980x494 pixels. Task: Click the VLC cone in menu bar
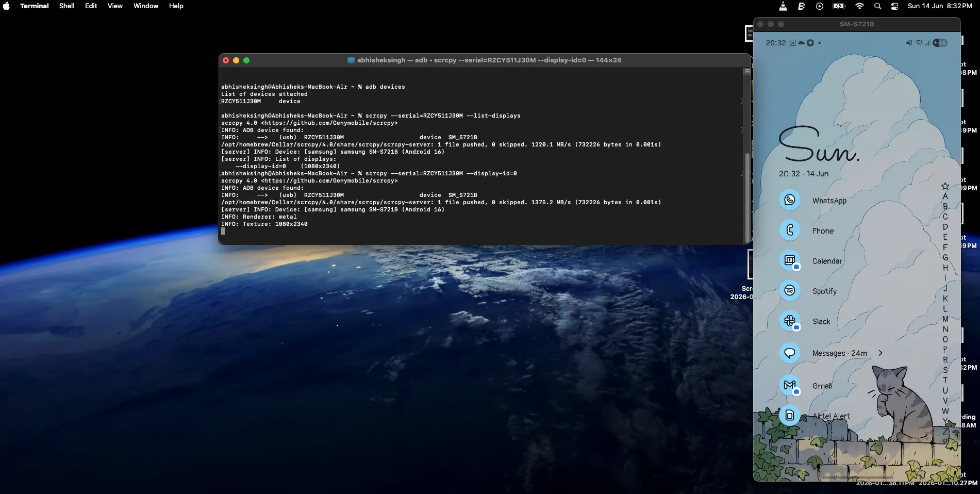pyautogui.click(x=783, y=6)
